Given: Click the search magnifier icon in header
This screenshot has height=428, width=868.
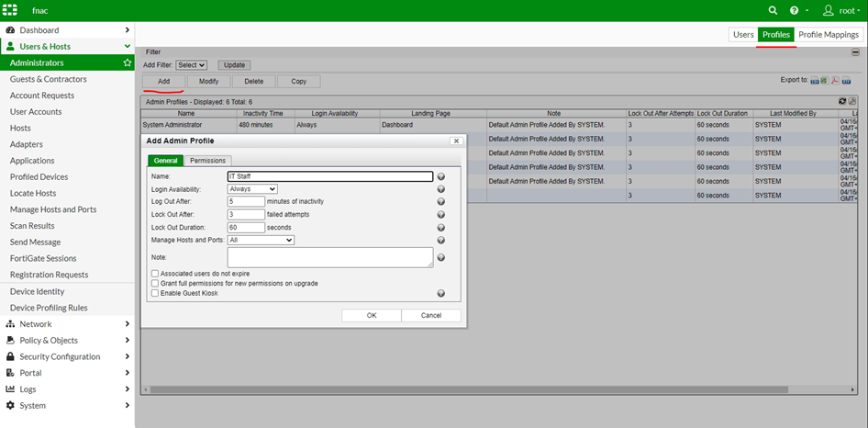Looking at the screenshot, I should 773,10.
